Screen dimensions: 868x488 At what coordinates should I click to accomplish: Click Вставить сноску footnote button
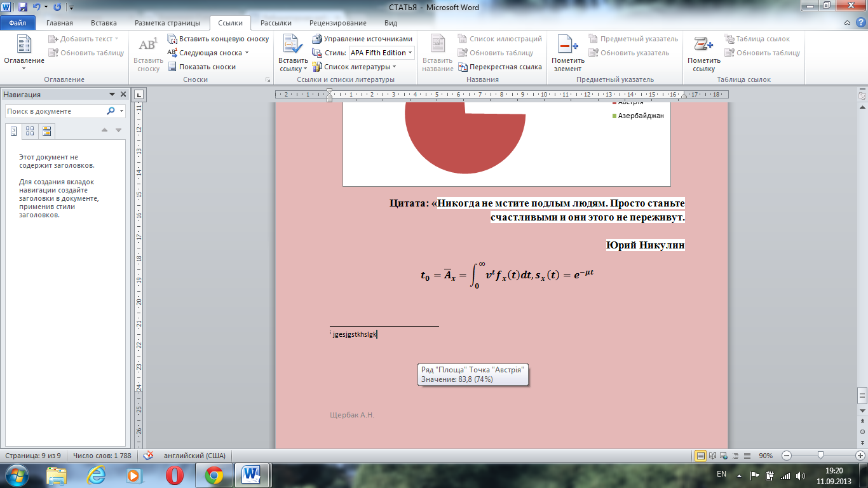(x=148, y=54)
